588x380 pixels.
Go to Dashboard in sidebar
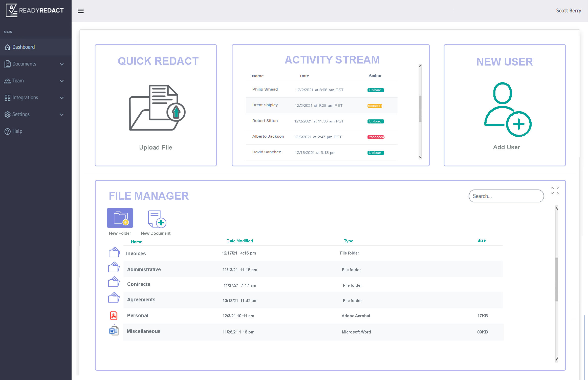pos(24,47)
